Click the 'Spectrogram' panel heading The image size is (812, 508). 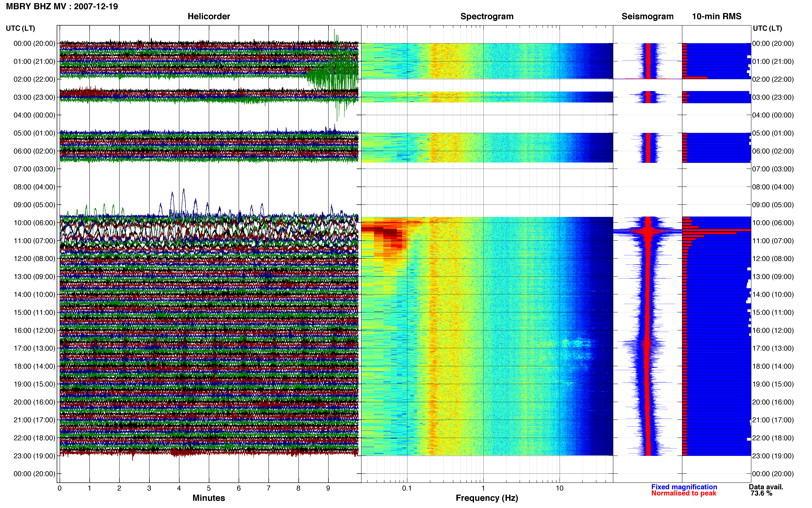click(487, 16)
